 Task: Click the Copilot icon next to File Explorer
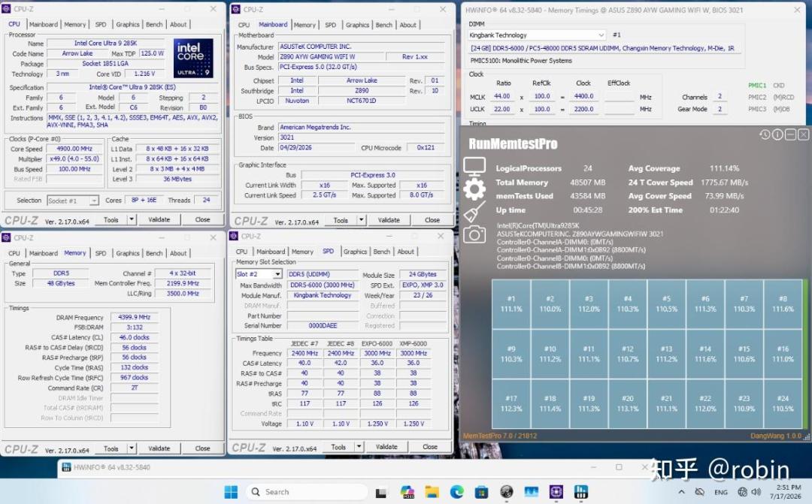(x=407, y=491)
